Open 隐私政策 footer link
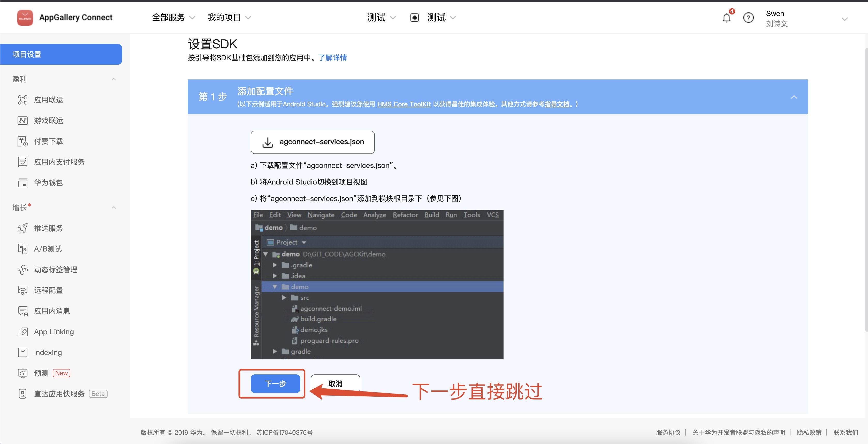868x444 pixels. click(809, 432)
